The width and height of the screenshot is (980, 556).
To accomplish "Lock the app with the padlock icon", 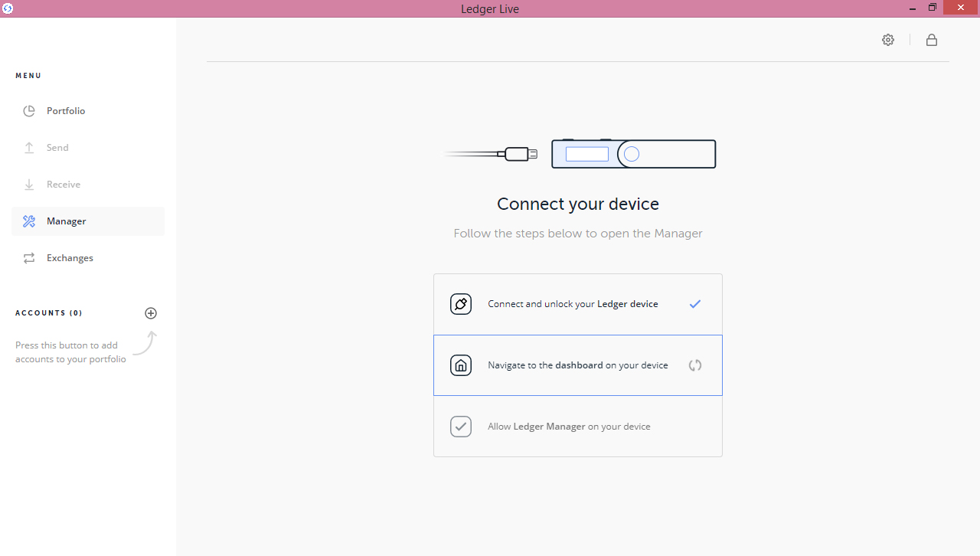I will click(x=932, y=40).
